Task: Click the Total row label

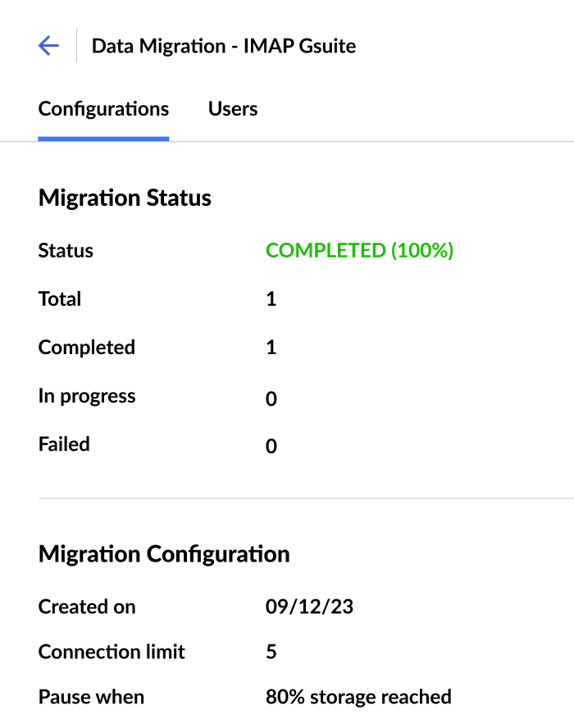Action: point(60,299)
